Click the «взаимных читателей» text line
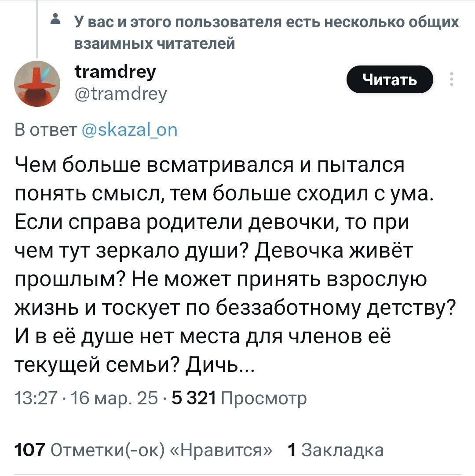 point(155,43)
